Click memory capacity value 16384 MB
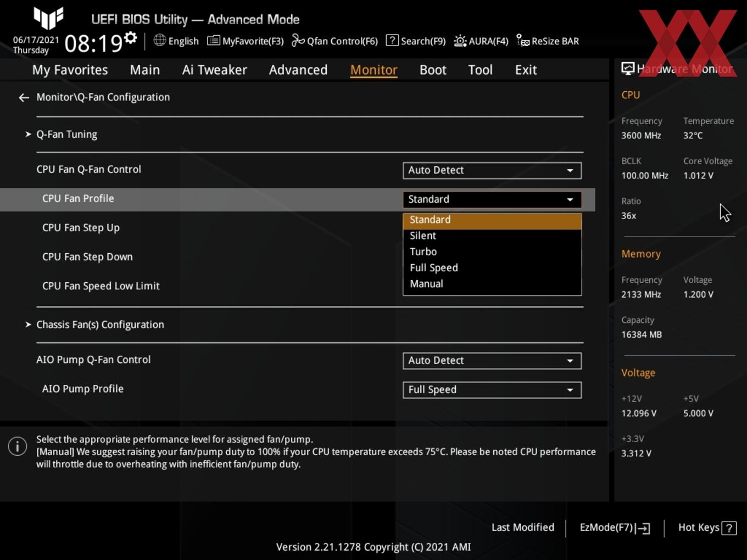 coord(642,335)
